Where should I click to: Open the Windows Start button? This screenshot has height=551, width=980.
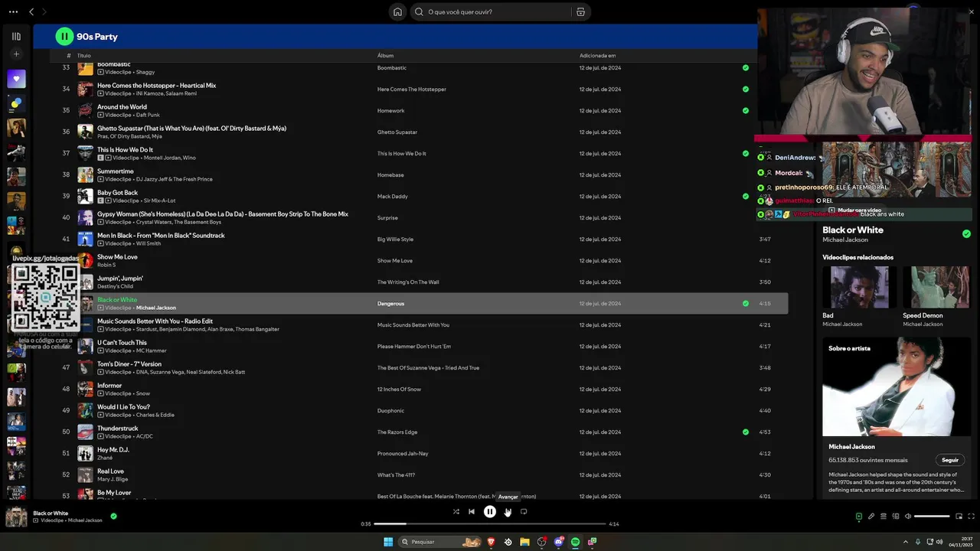tap(388, 542)
